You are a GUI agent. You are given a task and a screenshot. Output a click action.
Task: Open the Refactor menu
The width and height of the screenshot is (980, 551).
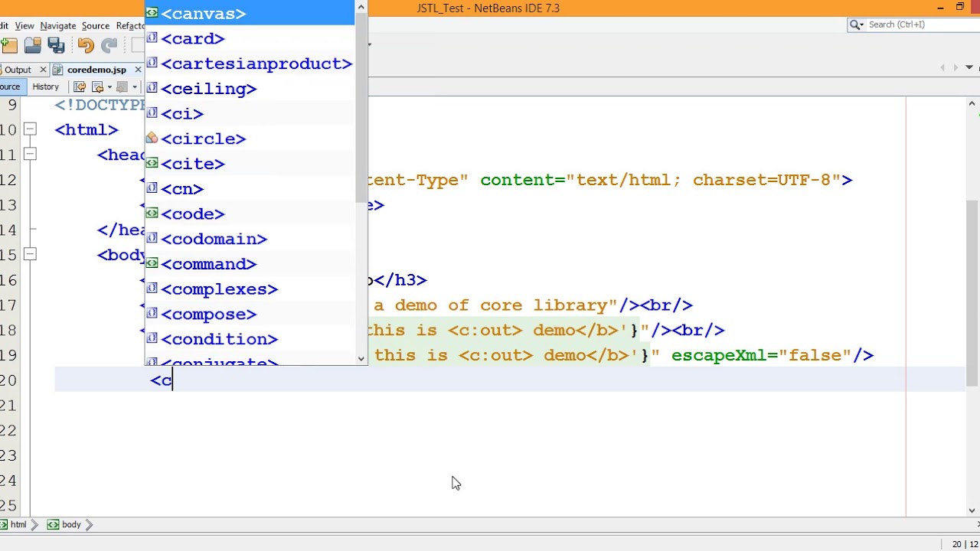(x=130, y=26)
